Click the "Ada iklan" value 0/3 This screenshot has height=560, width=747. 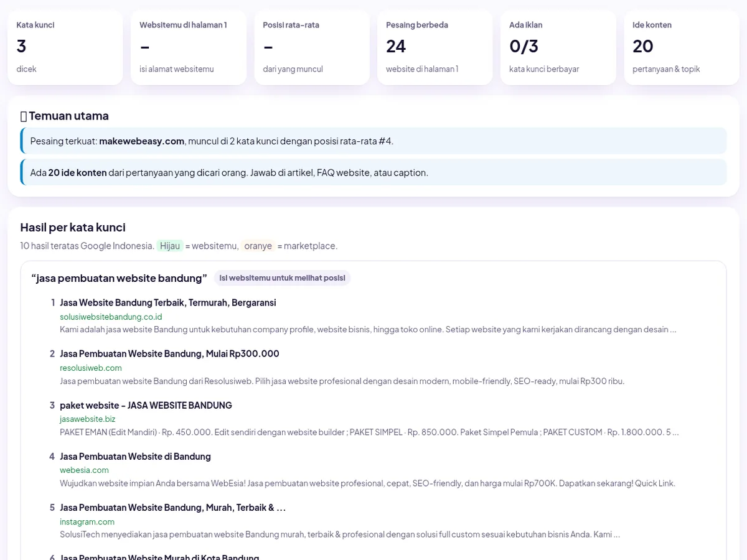(524, 46)
